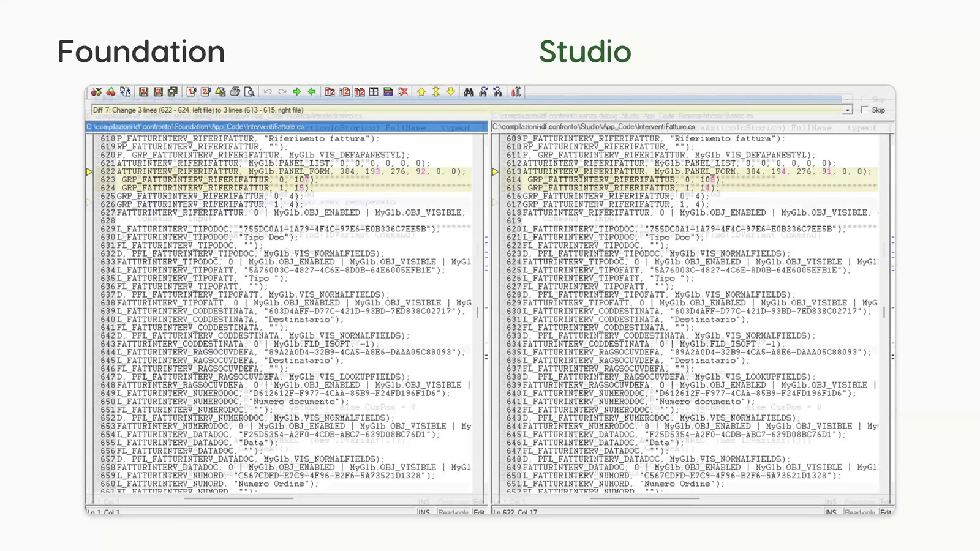The image size is (980, 551).
Task: Click line 650 '"Numero documento"' in the left pane
Action: [x=296, y=402]
